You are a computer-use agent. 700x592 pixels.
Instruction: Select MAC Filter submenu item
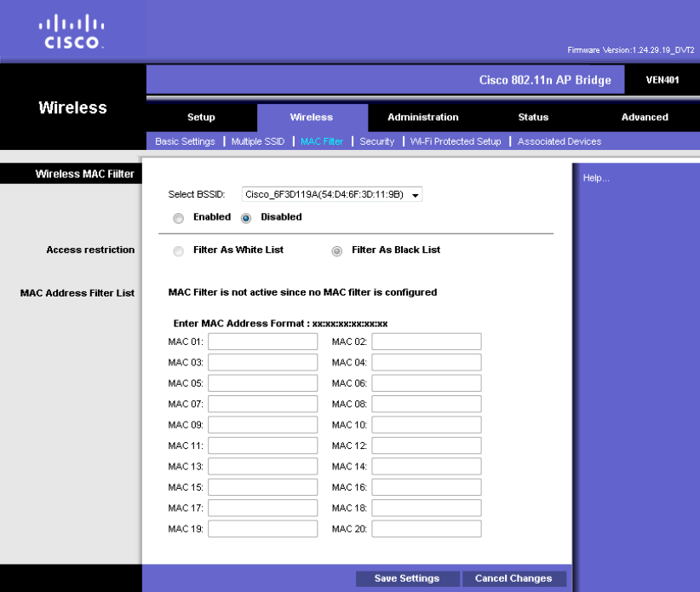coord(322,141)
